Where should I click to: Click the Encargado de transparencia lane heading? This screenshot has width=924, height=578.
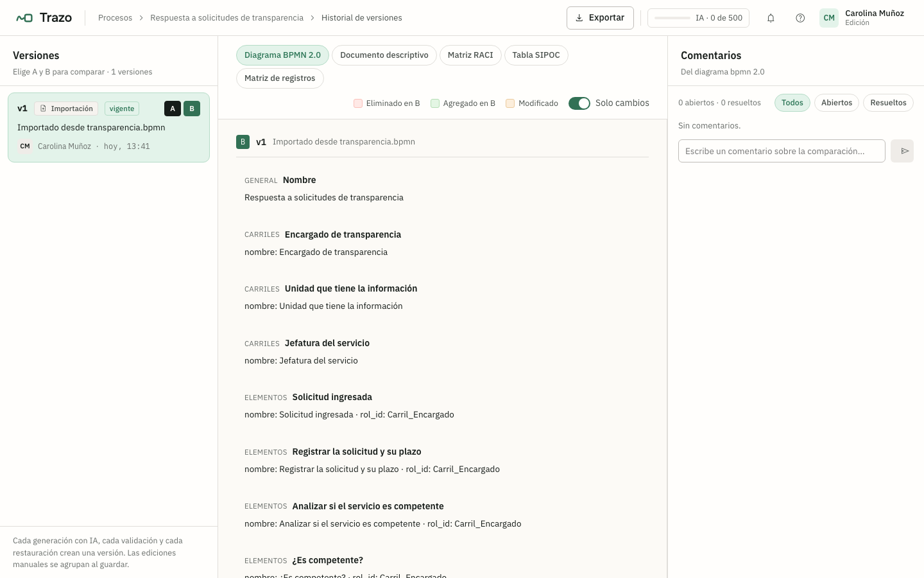[343, 234]
